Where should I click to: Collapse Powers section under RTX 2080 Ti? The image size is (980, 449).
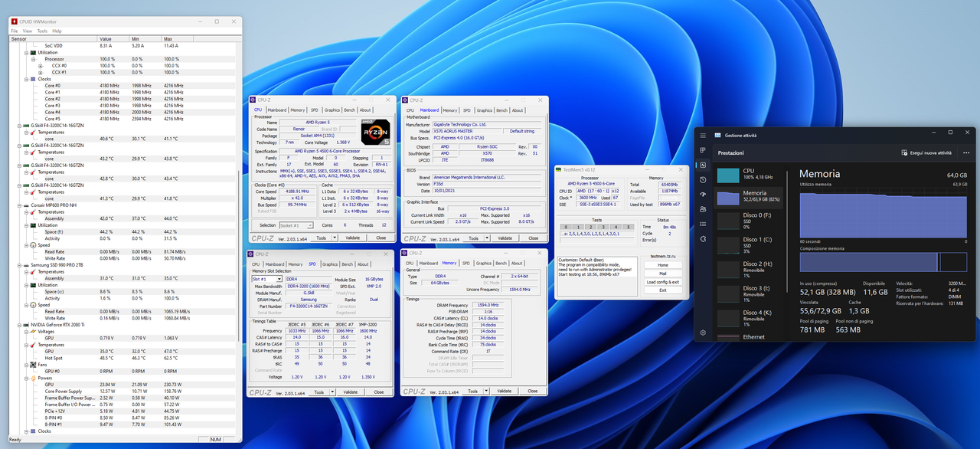[x=26, y=378]
